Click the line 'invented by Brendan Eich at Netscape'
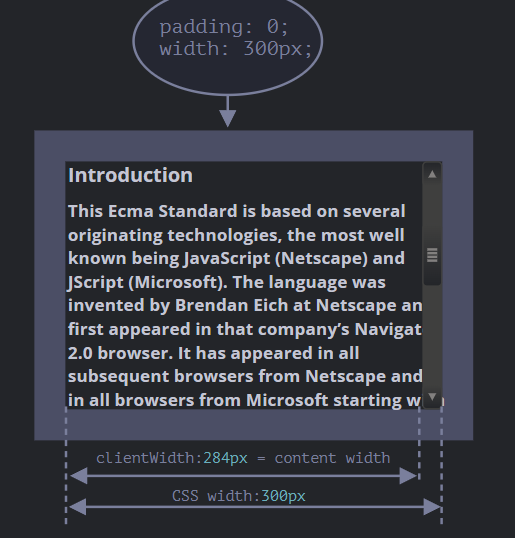The image size is (515, 538). point(232,305)
